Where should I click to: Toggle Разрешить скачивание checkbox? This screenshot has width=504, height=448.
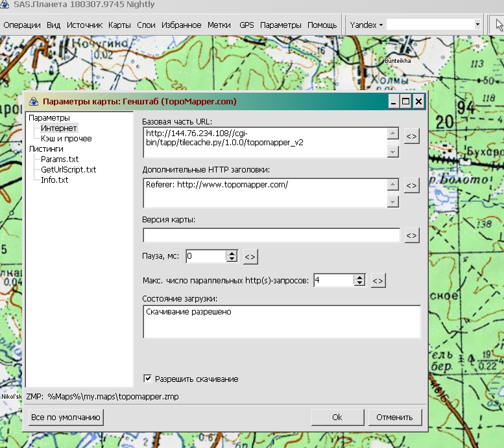(148, 379)
